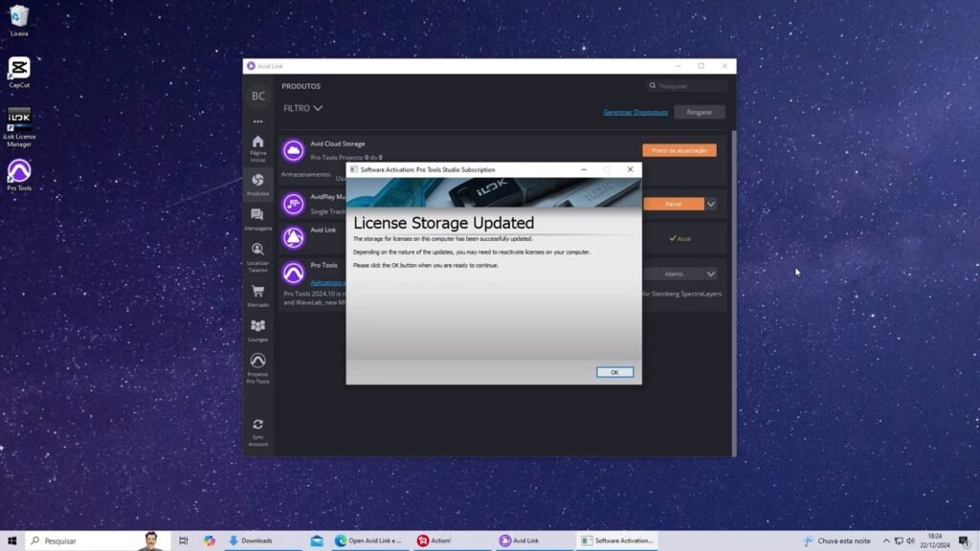Viewport: 980px width, 551px height.
Task: Click the 'Atual' status for Avid Link
Action: pos(680,238)
